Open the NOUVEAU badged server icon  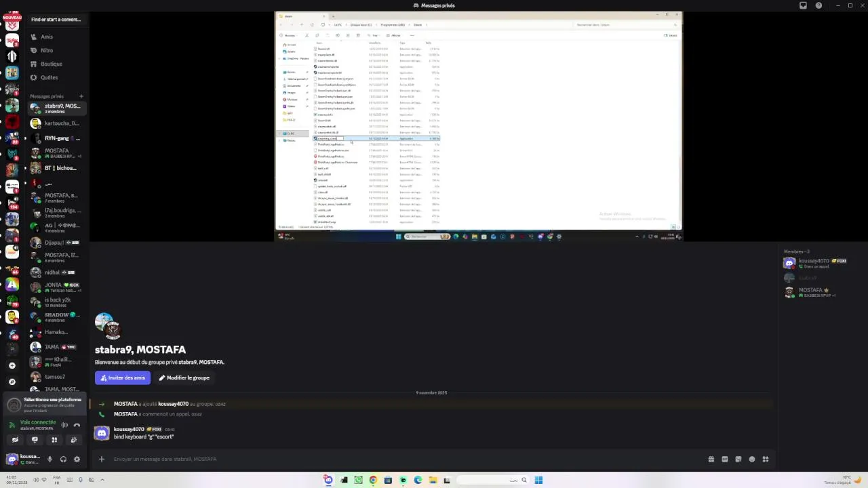12,24
